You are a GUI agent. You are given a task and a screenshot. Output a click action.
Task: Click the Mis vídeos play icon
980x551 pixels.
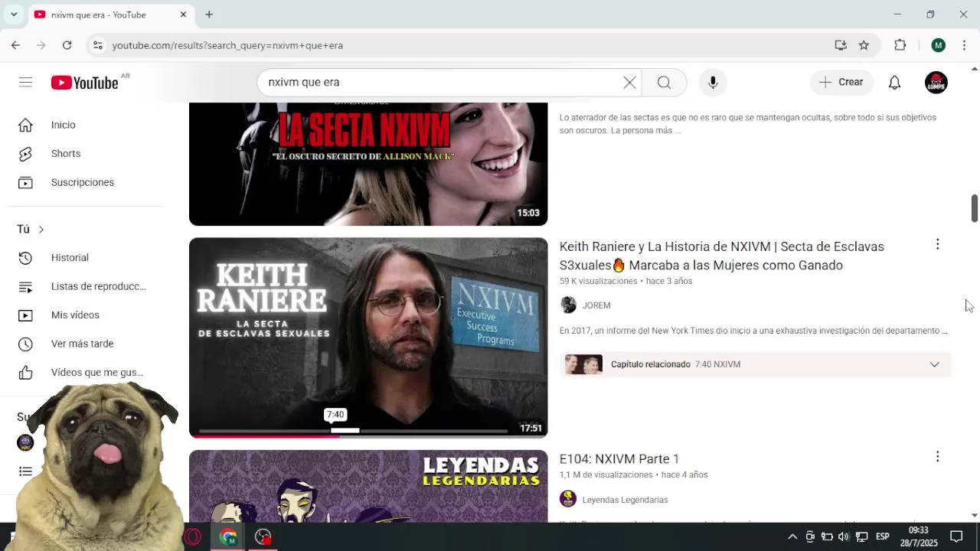(25, 315)
